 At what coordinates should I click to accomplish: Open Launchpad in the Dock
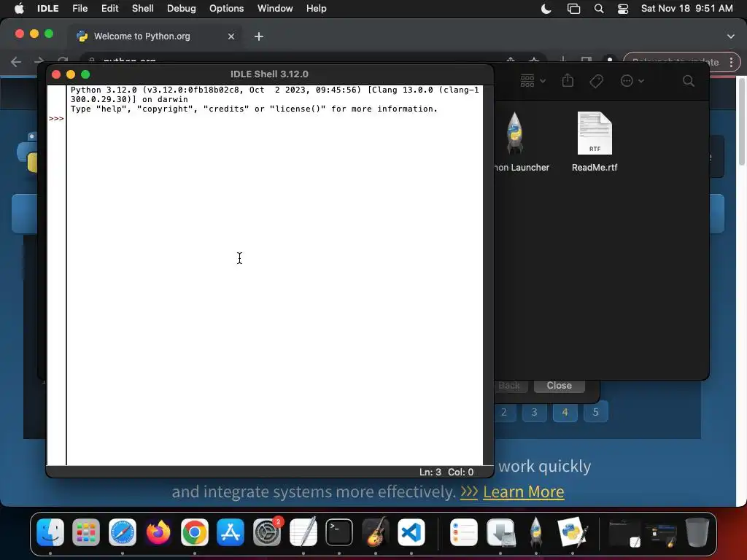coord(86,532)
